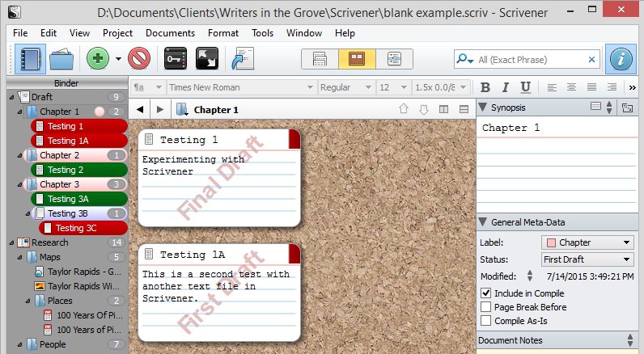Viewport: 644px width, 354px height.
Task: Open the Status First Draft dropdown
Action: pyautogui.click(x=587, y=259)
